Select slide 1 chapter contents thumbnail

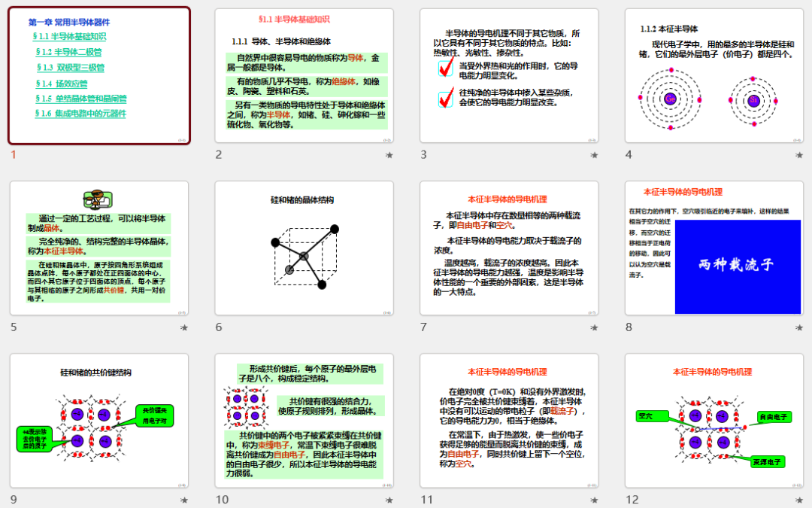pos(99,76)
